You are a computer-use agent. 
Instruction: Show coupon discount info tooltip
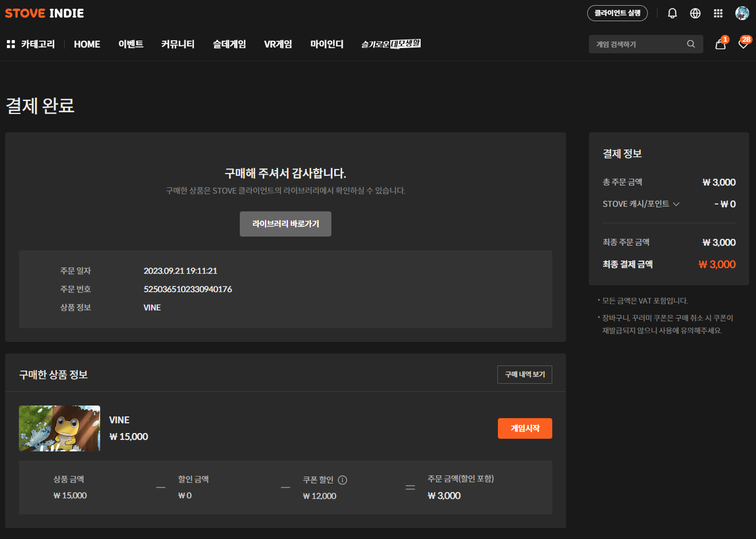(x=342, y=480)
